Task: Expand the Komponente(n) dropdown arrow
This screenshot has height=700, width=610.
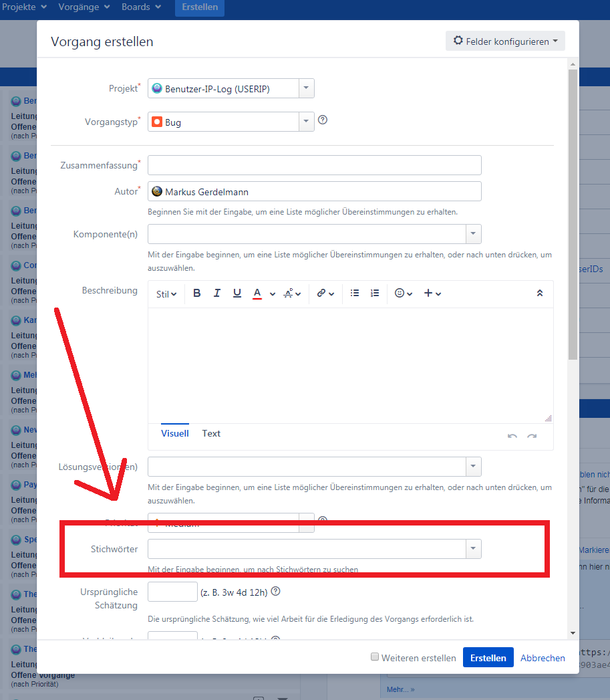Action: [473, 234]
